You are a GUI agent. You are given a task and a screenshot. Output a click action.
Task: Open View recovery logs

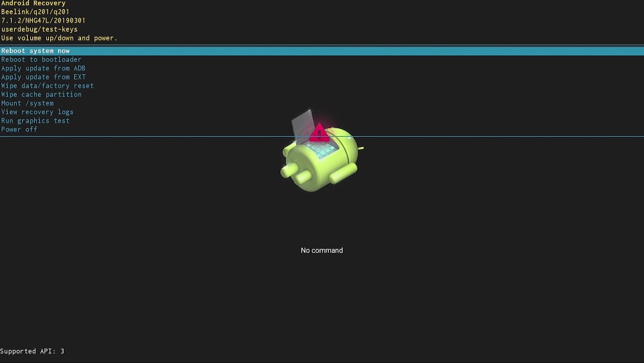click(37, 112)
